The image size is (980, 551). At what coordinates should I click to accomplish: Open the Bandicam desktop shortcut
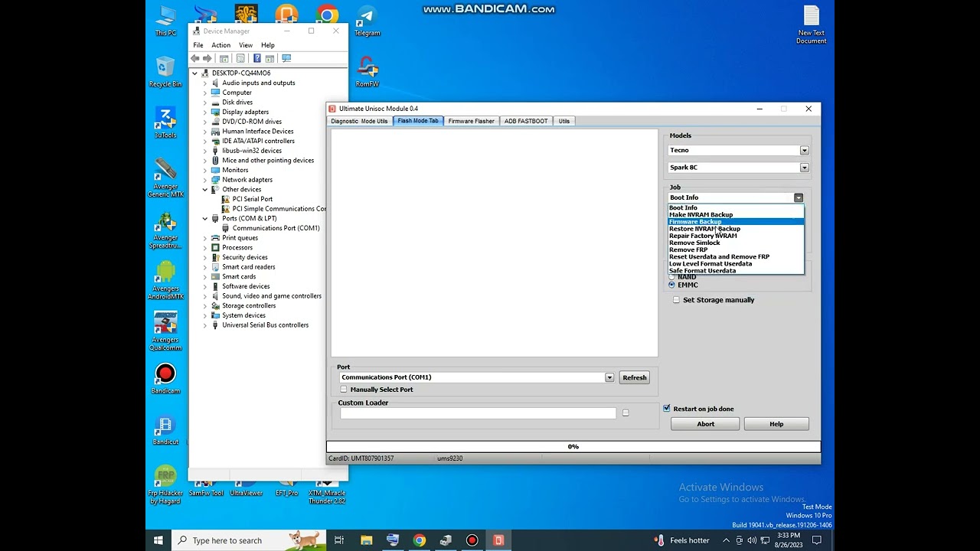(165, 379)
